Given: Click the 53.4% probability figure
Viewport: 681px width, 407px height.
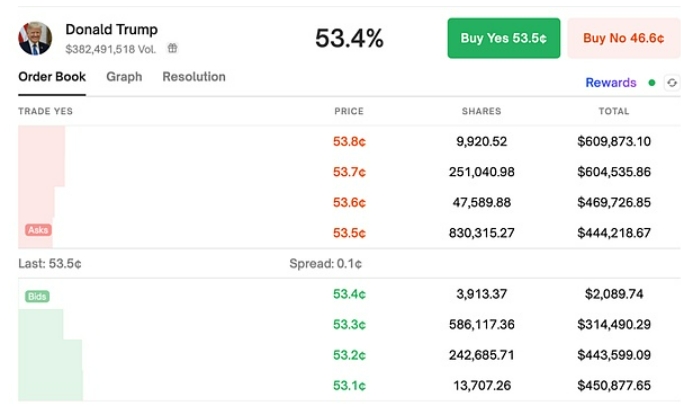Looking at the screenshot, I should coord(349,38).
